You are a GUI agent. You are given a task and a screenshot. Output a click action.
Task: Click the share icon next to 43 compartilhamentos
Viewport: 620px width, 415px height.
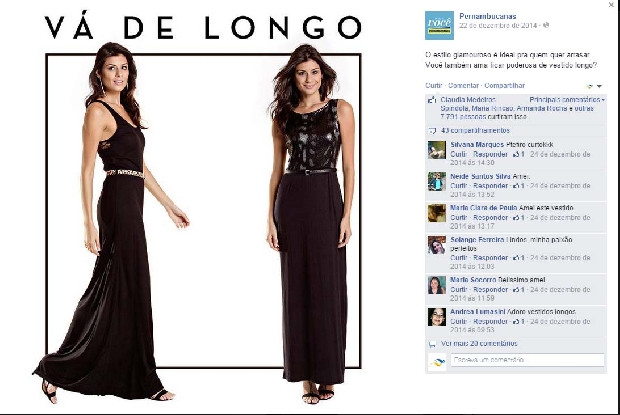pyautogui.click(x=432, y=131)
